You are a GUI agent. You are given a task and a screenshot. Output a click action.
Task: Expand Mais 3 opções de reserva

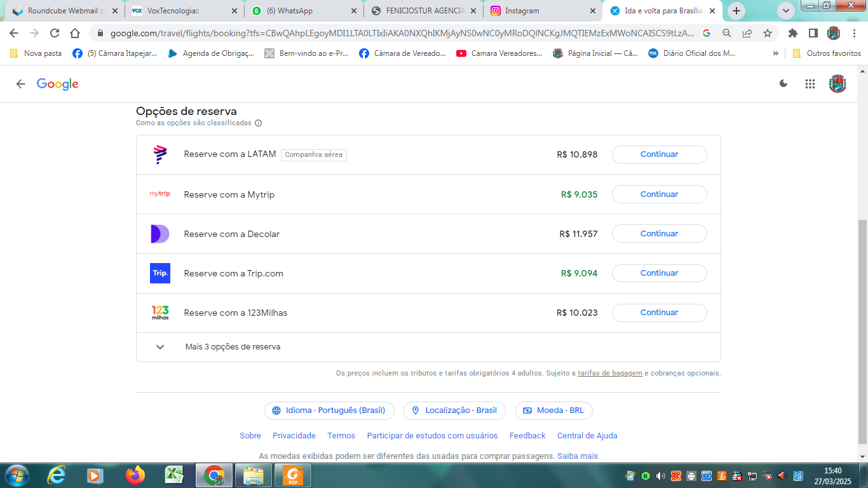[233, 347]
